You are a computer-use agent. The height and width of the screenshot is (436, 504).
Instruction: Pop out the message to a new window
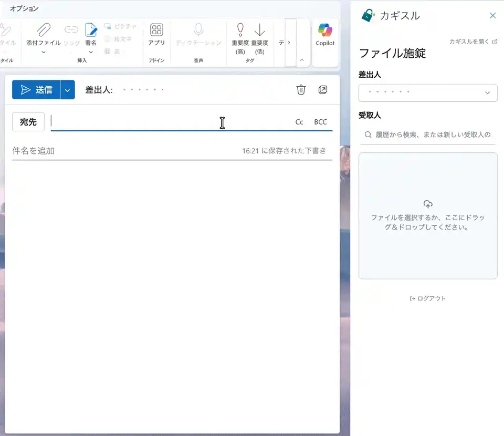pos(322,90)
